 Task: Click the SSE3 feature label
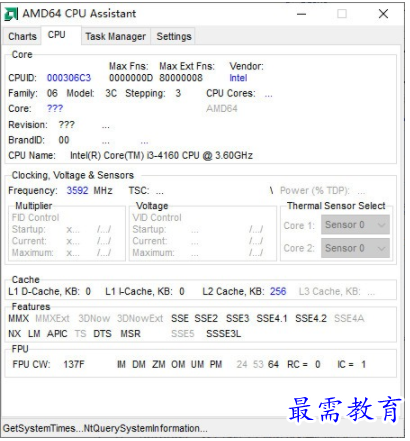(x=237, y=318)
